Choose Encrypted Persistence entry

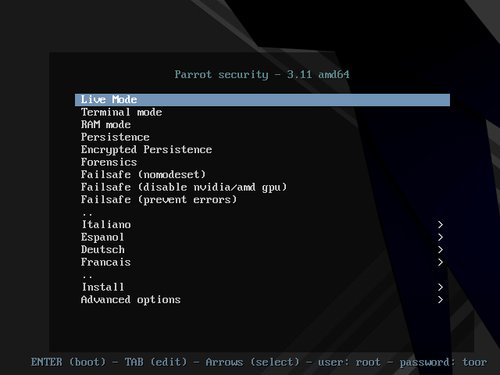(x=262, y=150)
